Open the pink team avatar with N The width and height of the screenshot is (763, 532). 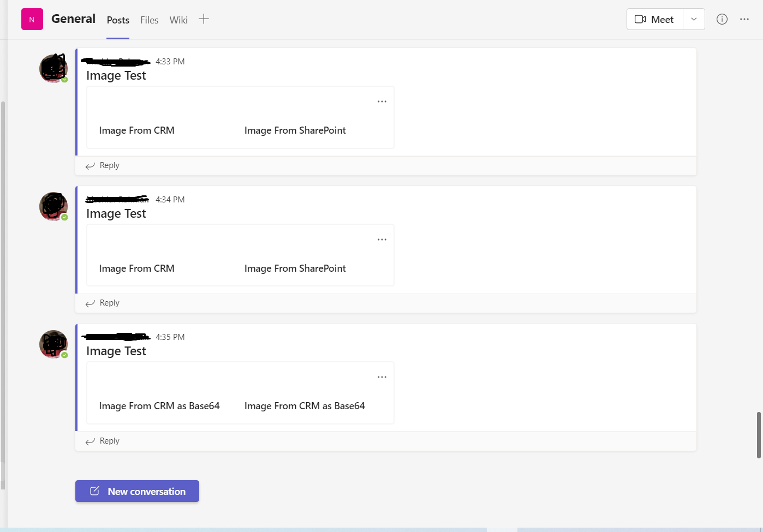(32, 19)
